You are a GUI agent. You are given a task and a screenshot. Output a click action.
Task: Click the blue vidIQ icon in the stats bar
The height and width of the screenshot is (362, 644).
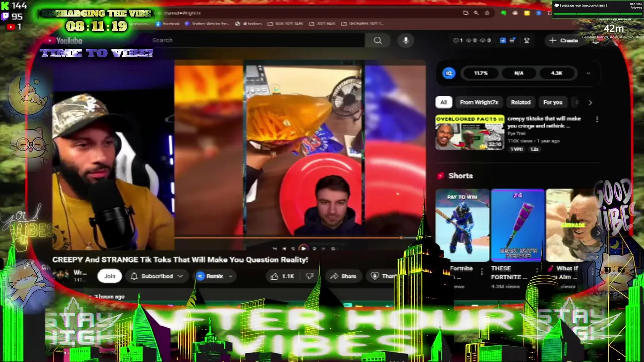coord(449,73)
